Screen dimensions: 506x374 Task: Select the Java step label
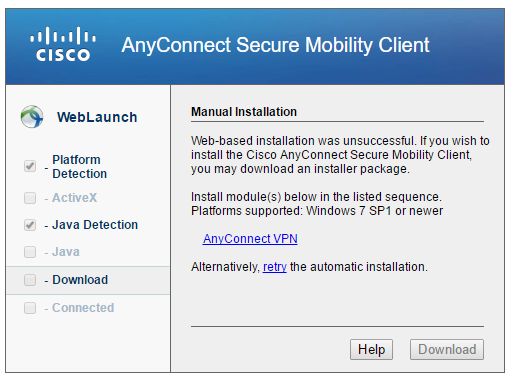click(x=66, y=252)
